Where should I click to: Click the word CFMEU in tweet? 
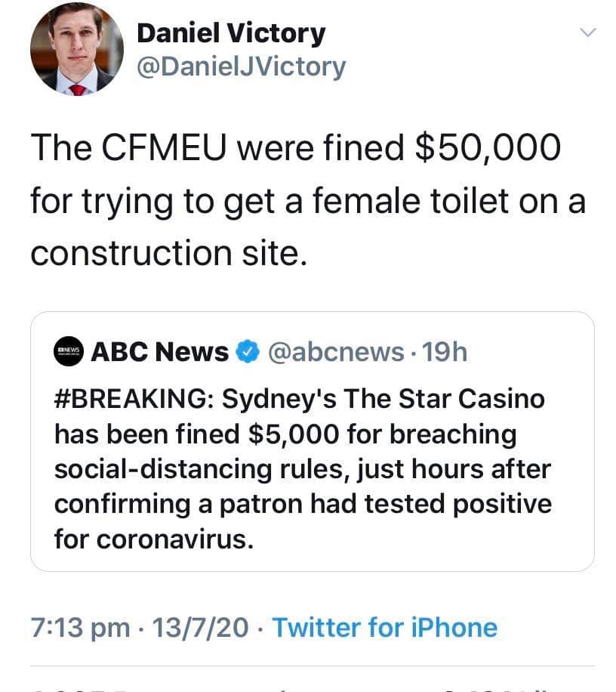167,147
